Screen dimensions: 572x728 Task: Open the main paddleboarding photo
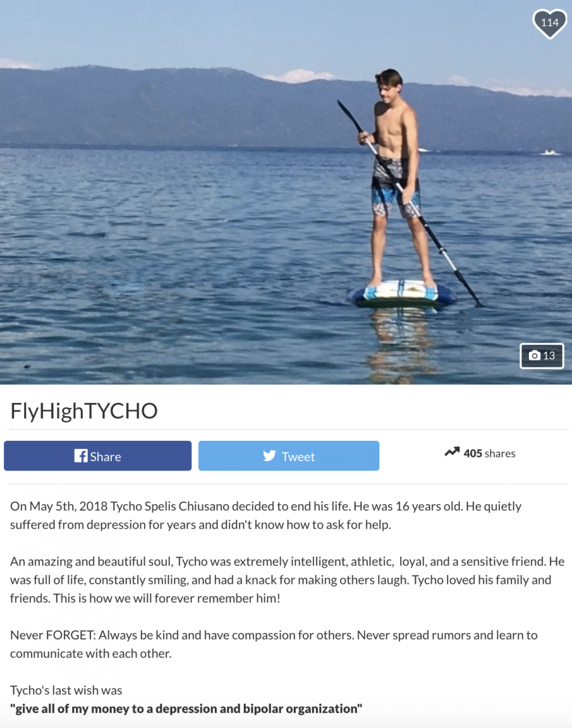coord(286,192)
